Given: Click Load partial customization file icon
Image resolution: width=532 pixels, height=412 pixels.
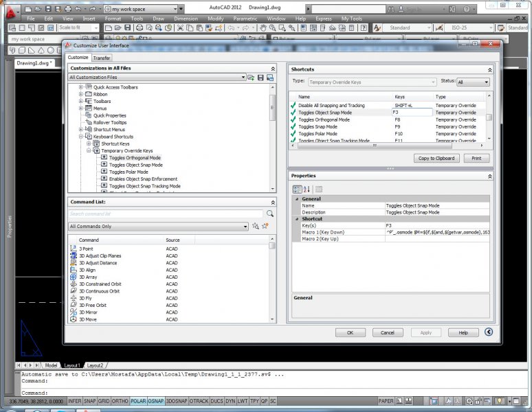Looking at the screenshot, I should [x=251, y=78].
